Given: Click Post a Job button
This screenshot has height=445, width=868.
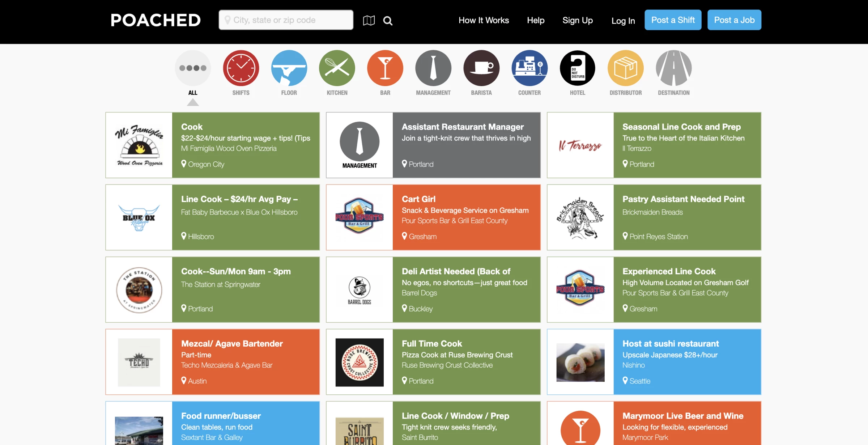Looking at the screenshot, I should [x=734, y=20].
